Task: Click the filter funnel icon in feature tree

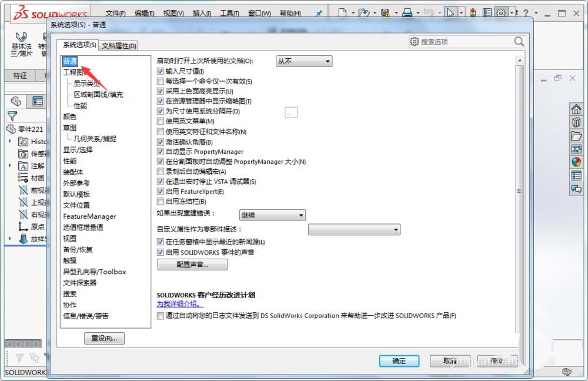Action: tap(12, 116)
